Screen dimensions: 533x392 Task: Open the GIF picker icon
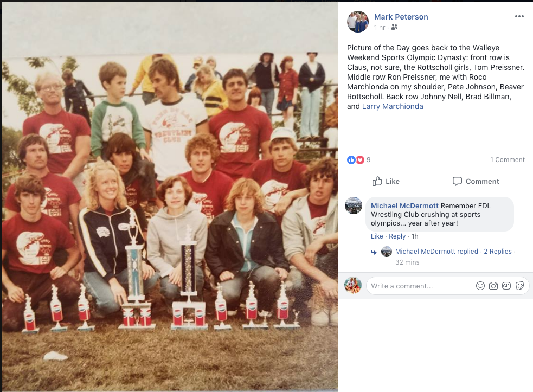506,286
